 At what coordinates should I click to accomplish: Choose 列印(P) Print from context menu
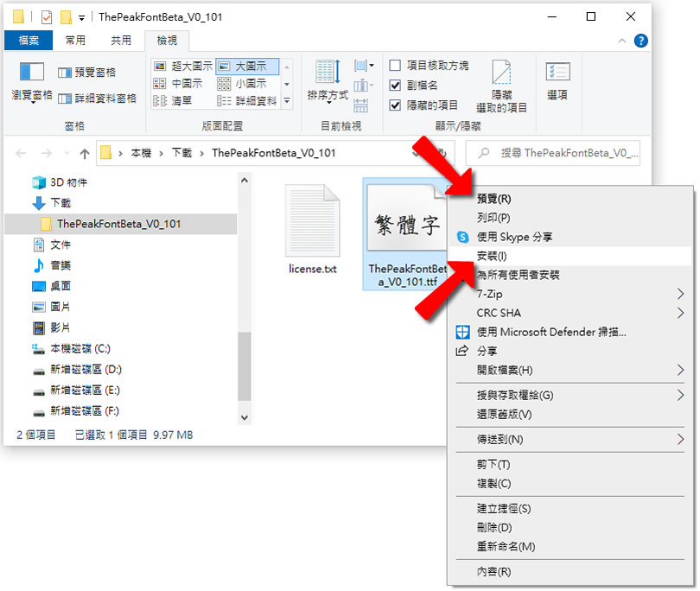point(570,218)
